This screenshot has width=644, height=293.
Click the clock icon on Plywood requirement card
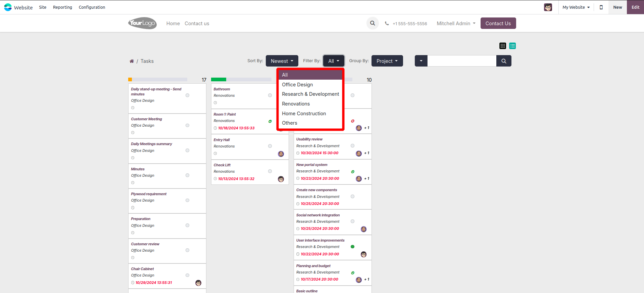133,208
